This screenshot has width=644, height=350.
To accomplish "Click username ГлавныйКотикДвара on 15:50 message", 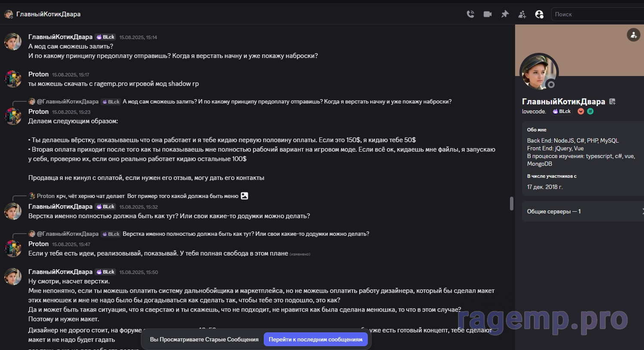I will [61, 272].
